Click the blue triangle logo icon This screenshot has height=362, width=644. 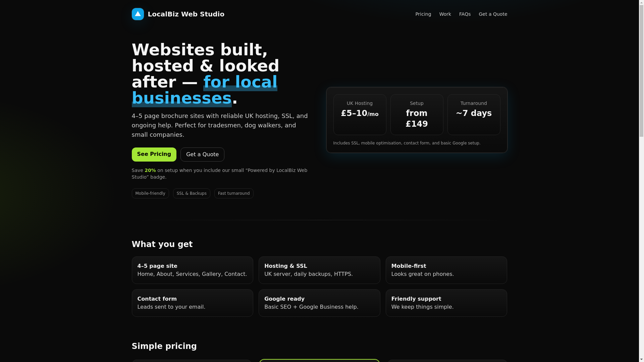[138, 14]
